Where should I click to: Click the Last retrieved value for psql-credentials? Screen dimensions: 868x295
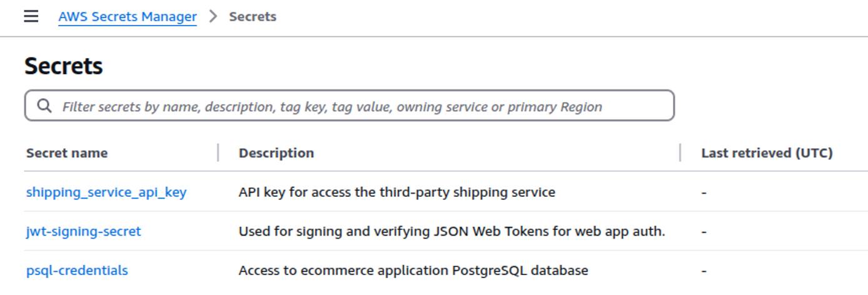point(704,271)
